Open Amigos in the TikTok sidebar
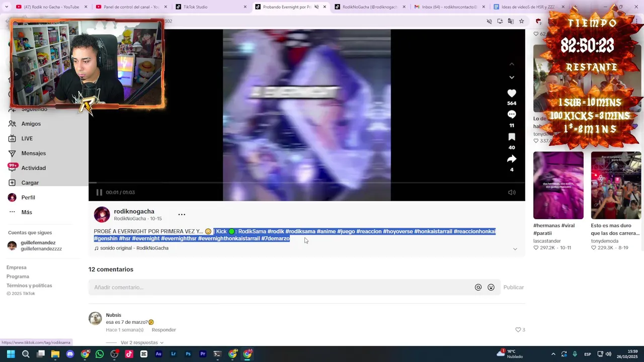The image size is (644, 362). pos(31,124)
